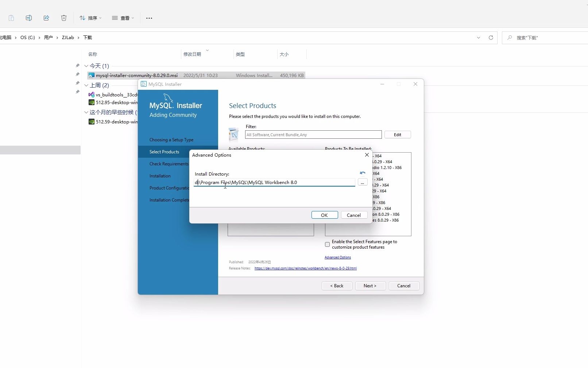Screen dimensions: 588x368
Task: Close the Advanced Options dialog
Action: tap(367, 155)
